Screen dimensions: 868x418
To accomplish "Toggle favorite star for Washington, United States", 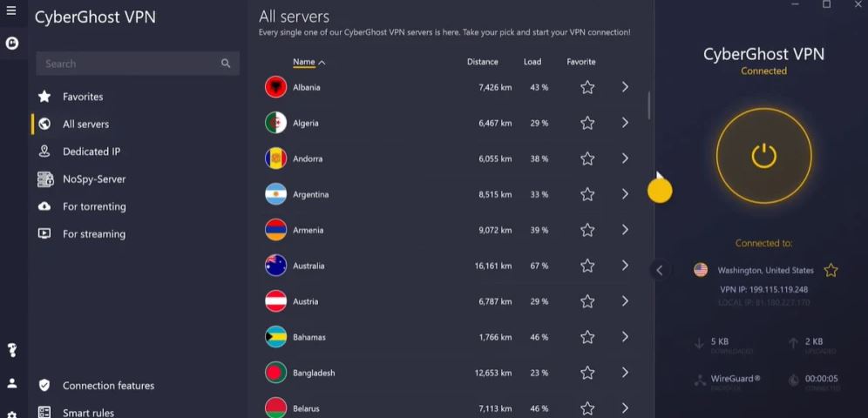I will coord(831,270).
